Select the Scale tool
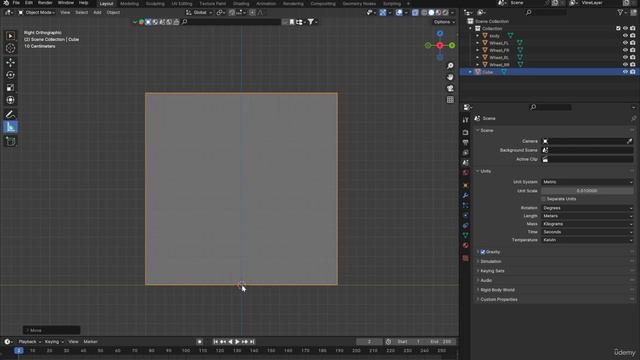640x360 pixels. [11, 88]
